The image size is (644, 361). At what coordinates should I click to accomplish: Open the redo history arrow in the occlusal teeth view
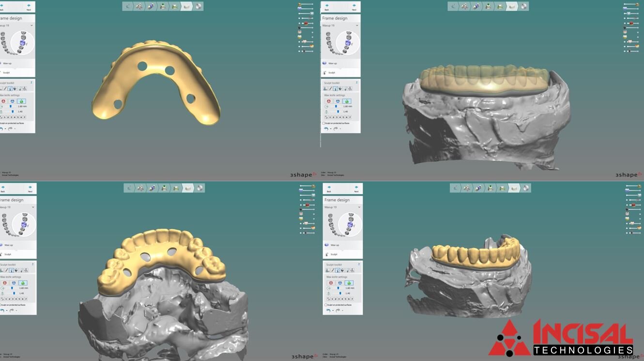[x=16, y=311]
